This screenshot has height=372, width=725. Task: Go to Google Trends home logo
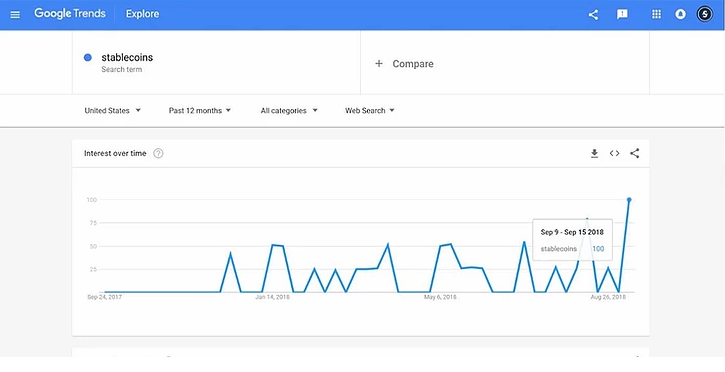[x=70, y=14]
